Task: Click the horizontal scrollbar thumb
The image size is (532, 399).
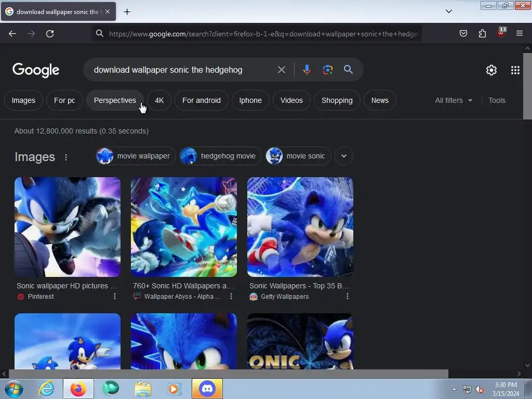Action: coord(229,374)
